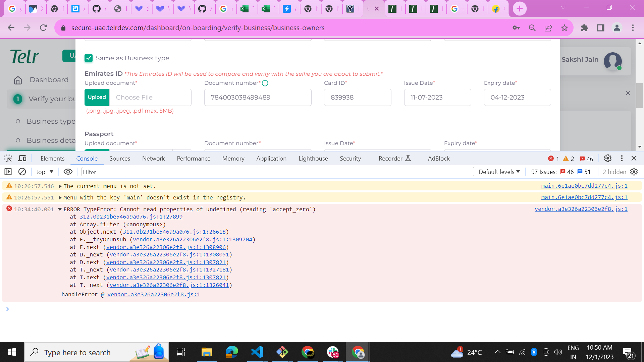Click the Card ID field 839938
The height and width of the screenshot is (362, 644).
[x=358, y=97]
